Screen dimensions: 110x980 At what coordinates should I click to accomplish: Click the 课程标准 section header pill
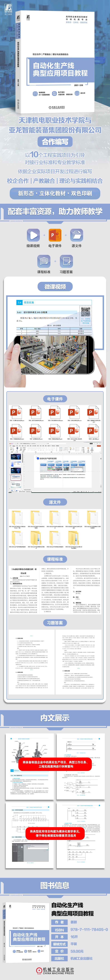point(55,559)
